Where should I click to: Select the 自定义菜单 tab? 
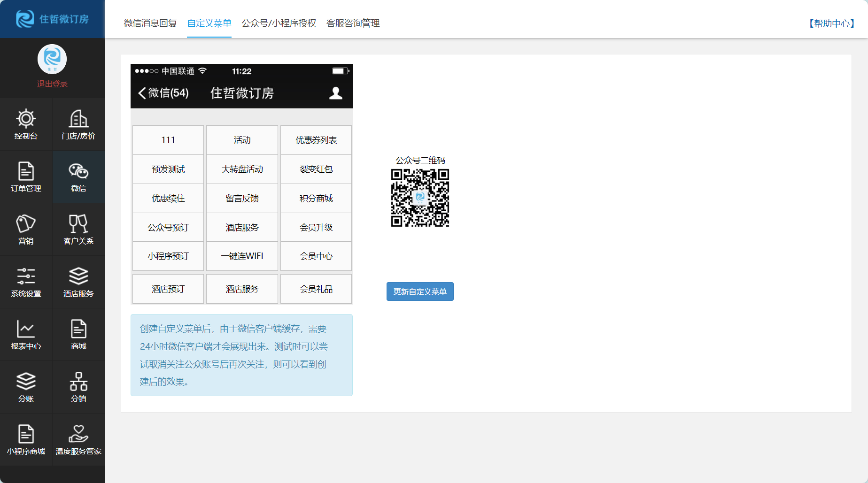[209, 23]
